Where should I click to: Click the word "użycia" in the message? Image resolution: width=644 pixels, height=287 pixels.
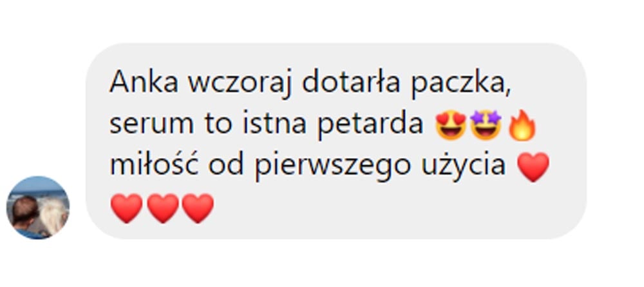pos(464,166)
